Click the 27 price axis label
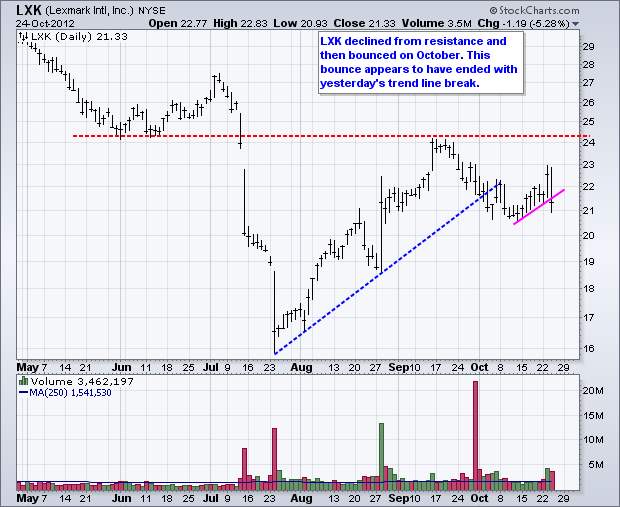Viewport: 620px width, 507px height. (588, 83)
